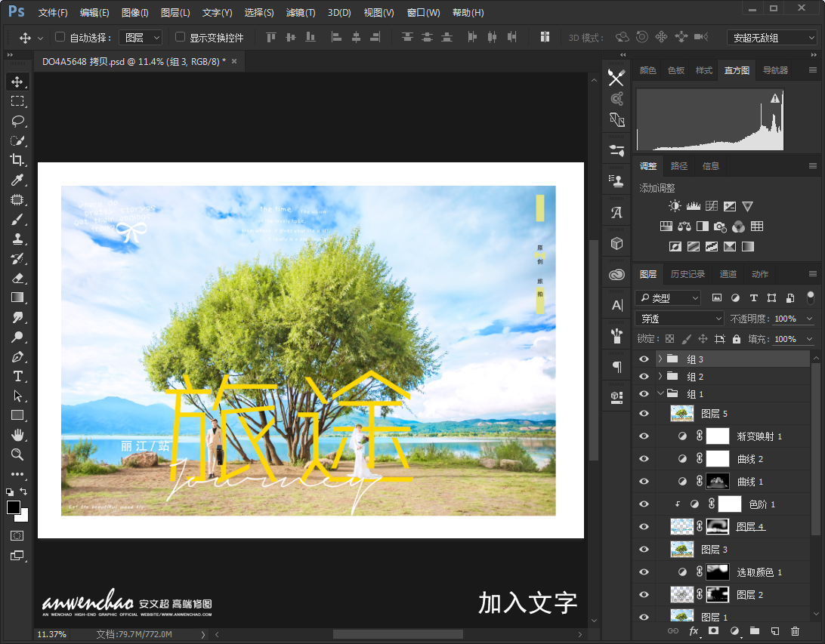Enable the 显示变换控件 checkbox

[180, 37]
